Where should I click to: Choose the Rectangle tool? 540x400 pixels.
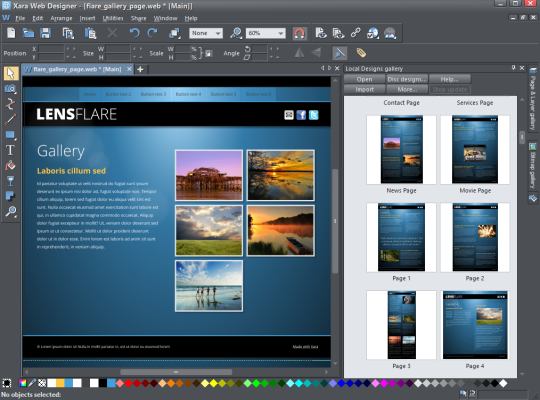click(10, 135)
